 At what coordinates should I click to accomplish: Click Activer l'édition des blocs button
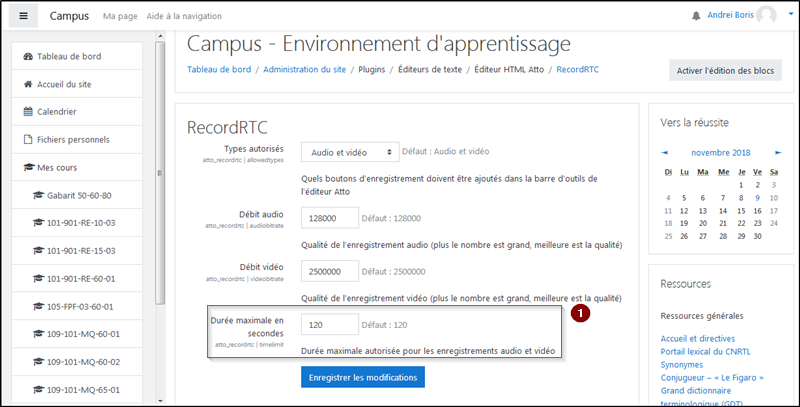(x=725, y=69)
